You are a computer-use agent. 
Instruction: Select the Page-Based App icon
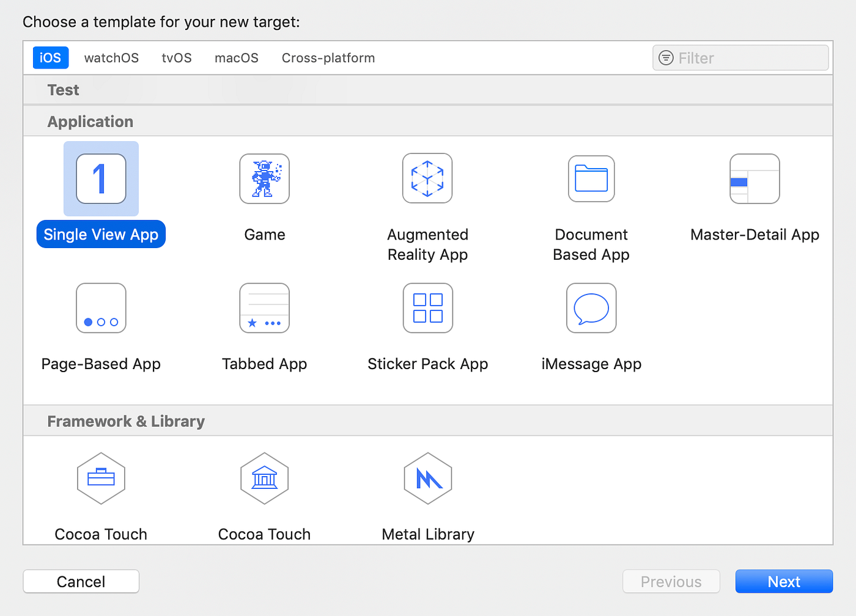point(101,307)
